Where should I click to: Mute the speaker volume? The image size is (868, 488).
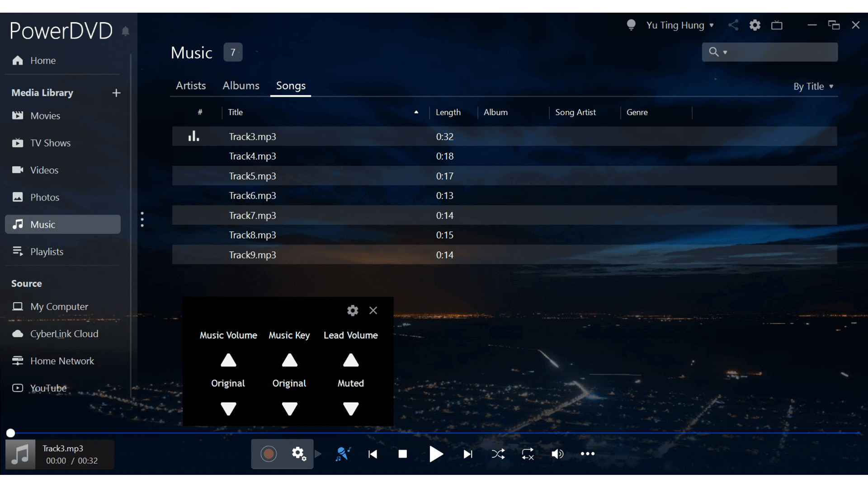tap(557, 454)
